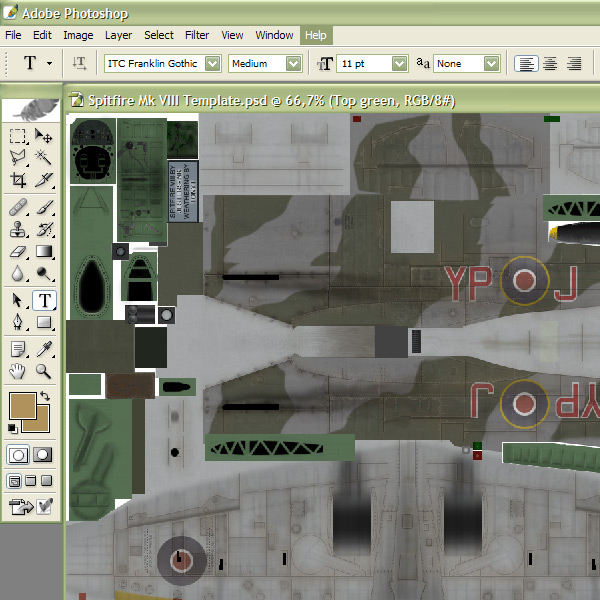The height and width of the screenshot is (600, 600).
Task: Toggle text orientation button
Action: tap(79, 63)
